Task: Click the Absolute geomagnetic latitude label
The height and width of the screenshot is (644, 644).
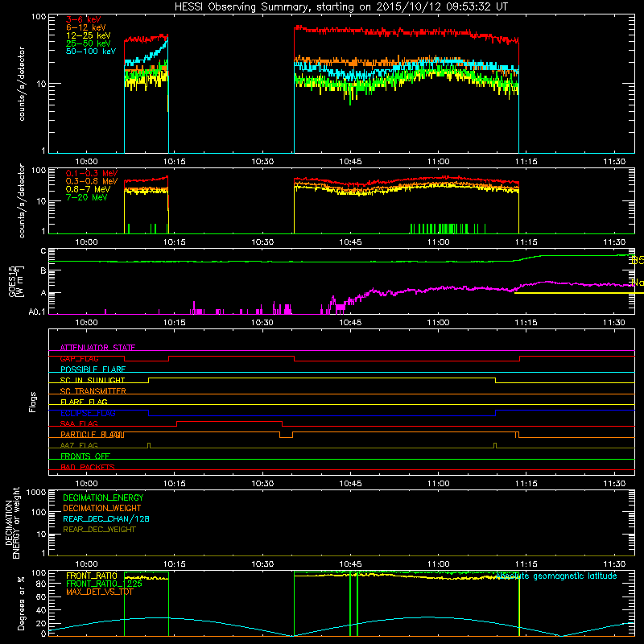Action: pyautogui.click(x=556, y=576)
